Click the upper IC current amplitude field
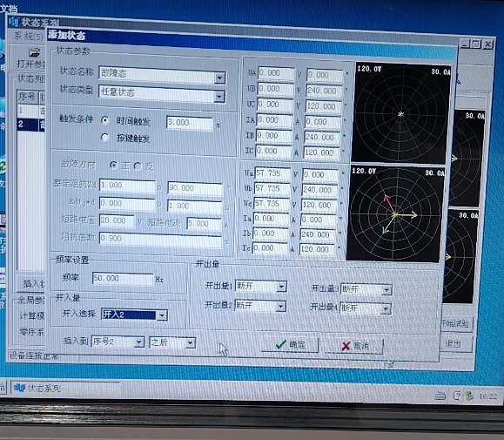Viewport: 504px width, 440px height. click(273, 152)
